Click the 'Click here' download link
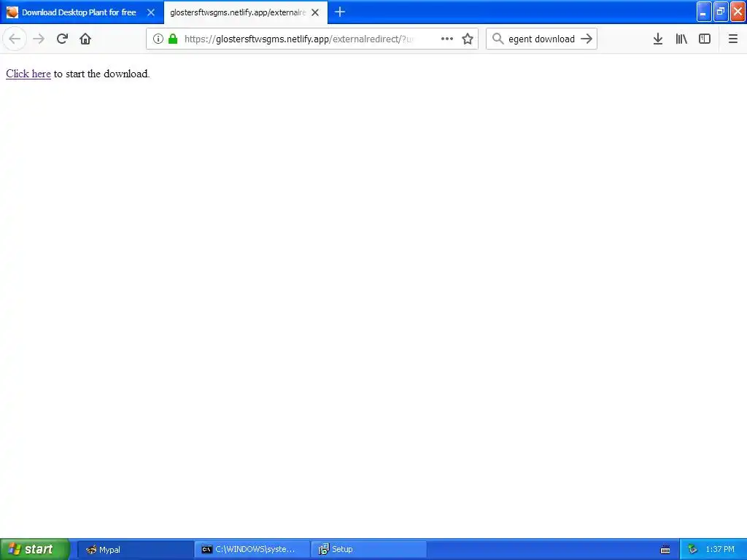The width and height of the screenshot is (747, 560). click(x=28, y=74)
